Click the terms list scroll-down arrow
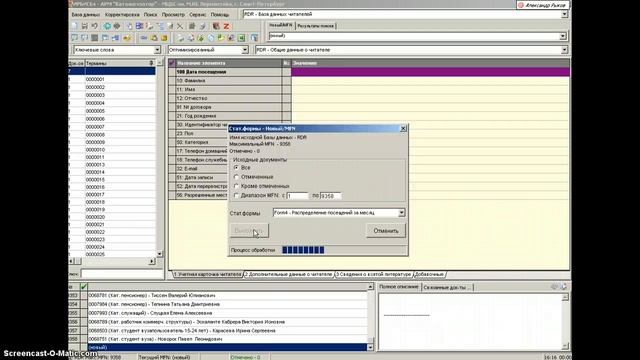640x360 pixels. click(160, 253)
